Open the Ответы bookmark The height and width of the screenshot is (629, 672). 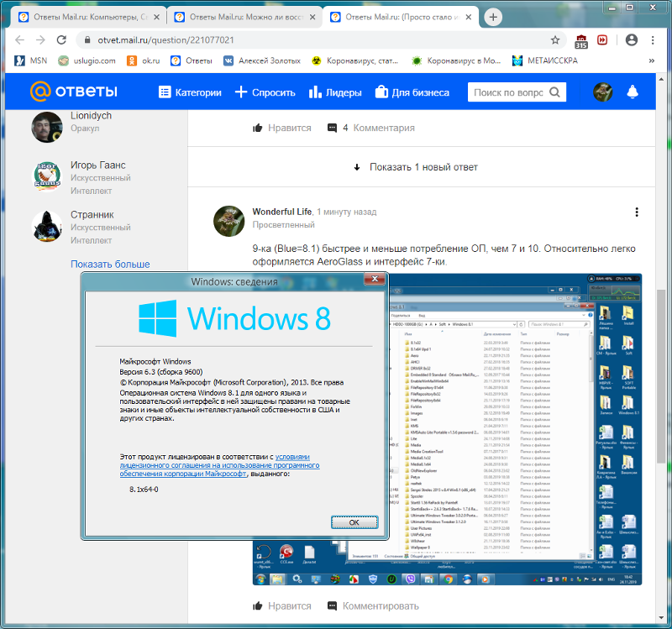tap(192, 60)
